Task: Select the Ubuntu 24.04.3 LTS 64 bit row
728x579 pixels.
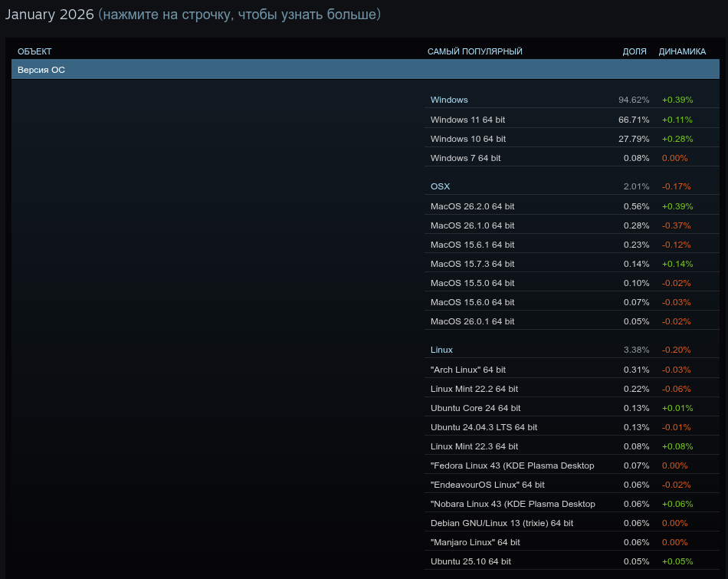Action: 572,427
